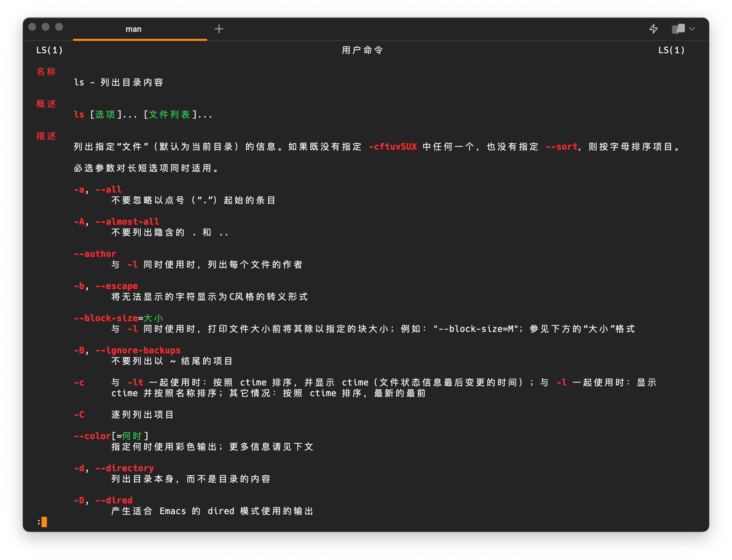Click the red '--sort' flag text

[x=562, y=147]
